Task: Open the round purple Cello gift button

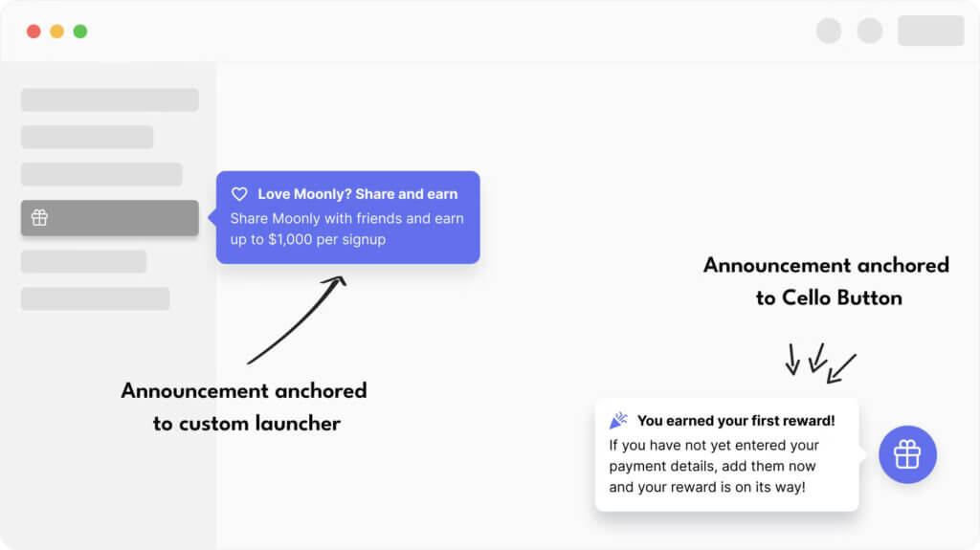Action: [907, 454]
